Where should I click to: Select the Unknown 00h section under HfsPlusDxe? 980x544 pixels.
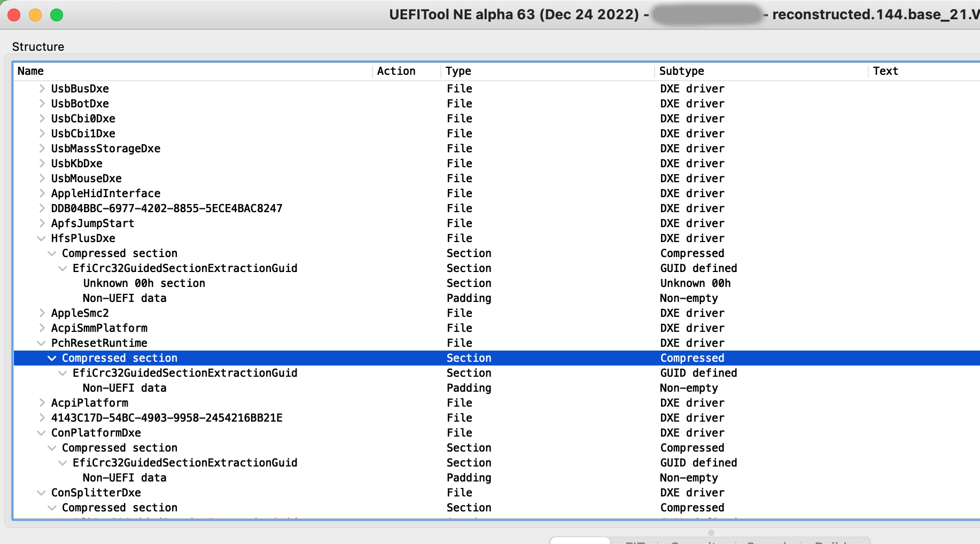click(x=144, y=283)
